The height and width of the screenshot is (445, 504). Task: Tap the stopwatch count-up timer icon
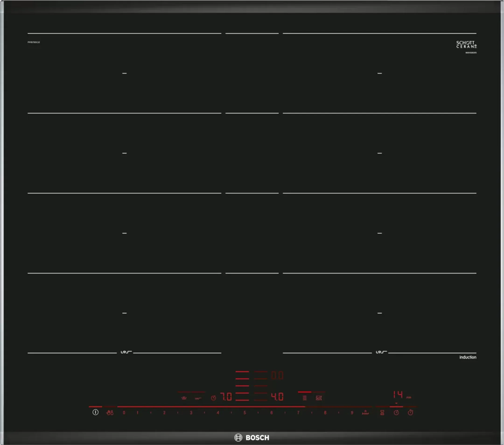pyautogui.click(x=410, y=413)
